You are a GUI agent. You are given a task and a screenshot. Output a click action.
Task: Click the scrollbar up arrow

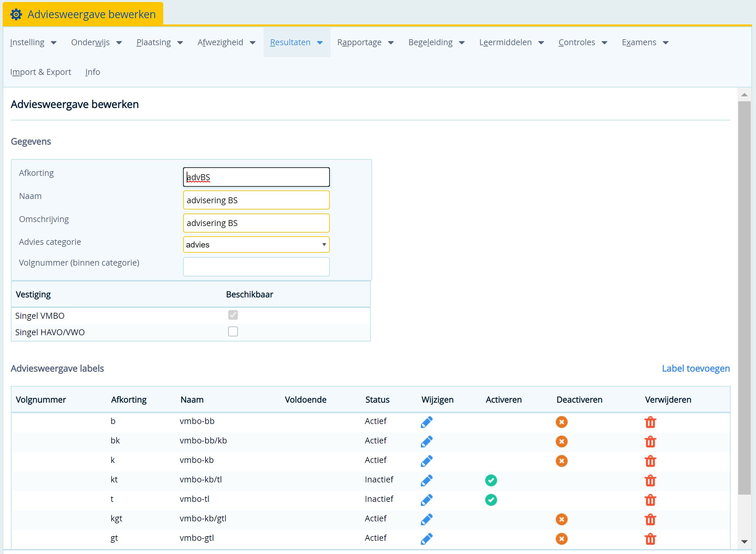tap(744, 95)
